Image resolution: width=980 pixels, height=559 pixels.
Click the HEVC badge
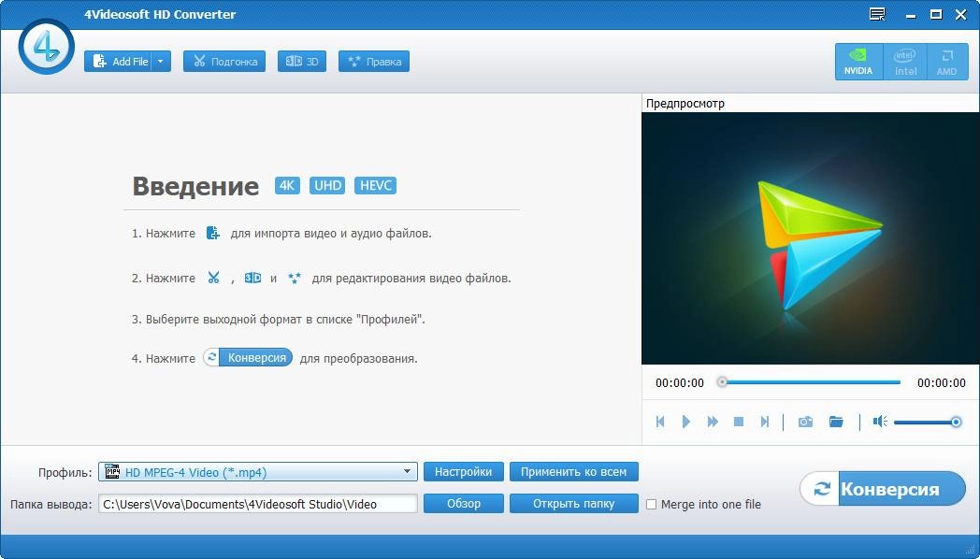(x=376, y=185)
